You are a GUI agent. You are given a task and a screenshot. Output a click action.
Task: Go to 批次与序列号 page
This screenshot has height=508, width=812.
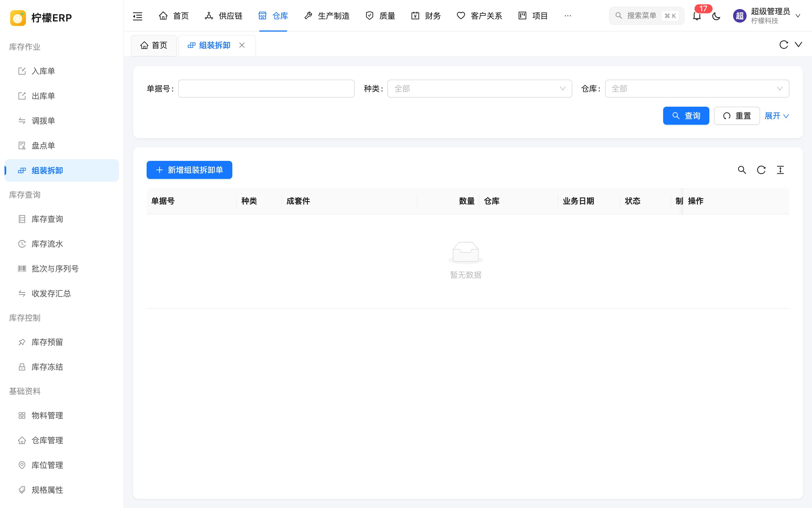click(62, 269)
